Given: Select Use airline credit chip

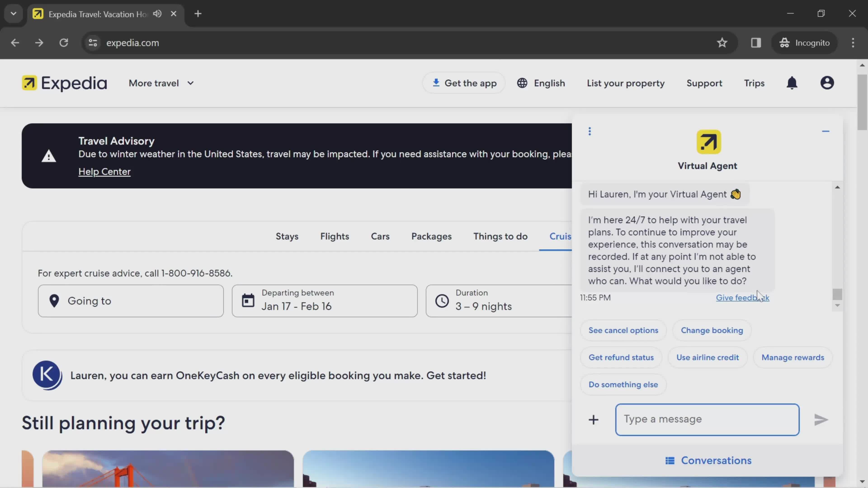Looking at the screenshot, I should tap(707, 357).
